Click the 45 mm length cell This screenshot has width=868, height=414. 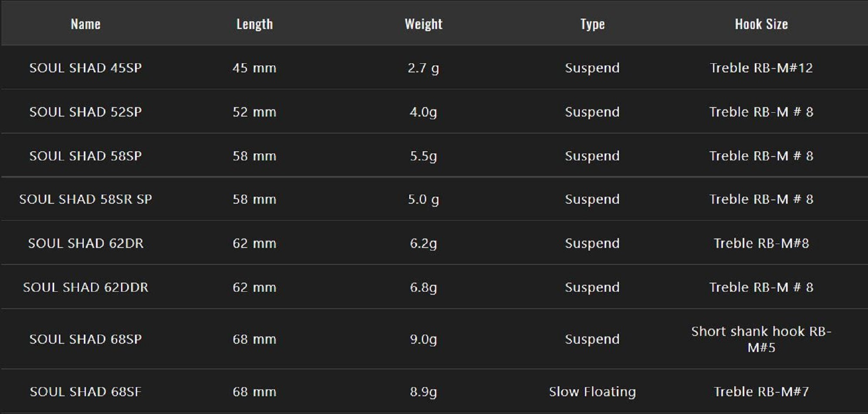(x=254, y=68)
